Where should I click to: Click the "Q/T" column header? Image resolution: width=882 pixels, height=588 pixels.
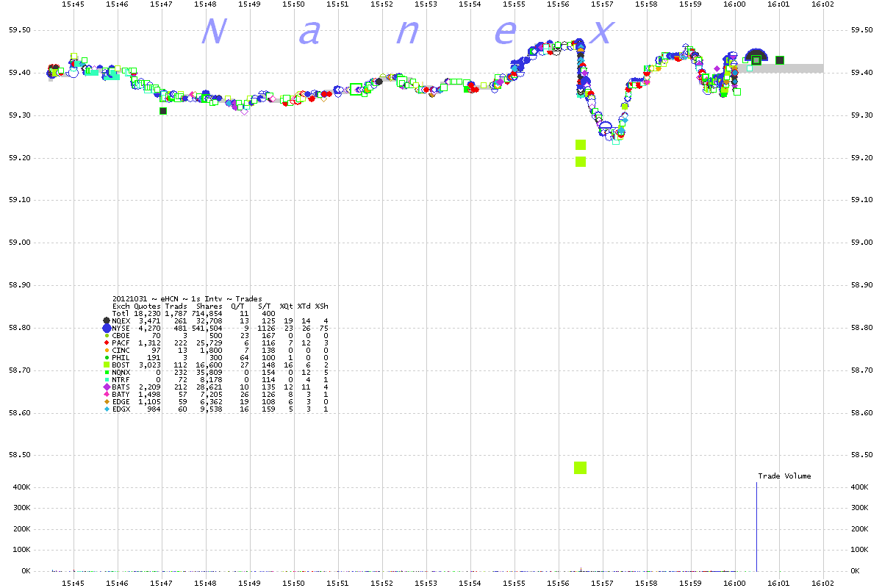(238, 306)
